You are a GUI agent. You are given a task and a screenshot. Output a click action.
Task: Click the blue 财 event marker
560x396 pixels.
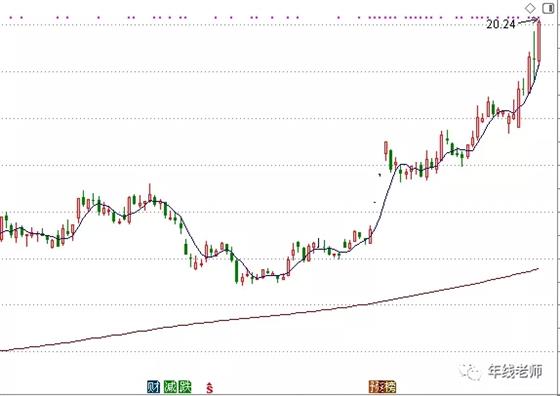[x=154, y=387]
